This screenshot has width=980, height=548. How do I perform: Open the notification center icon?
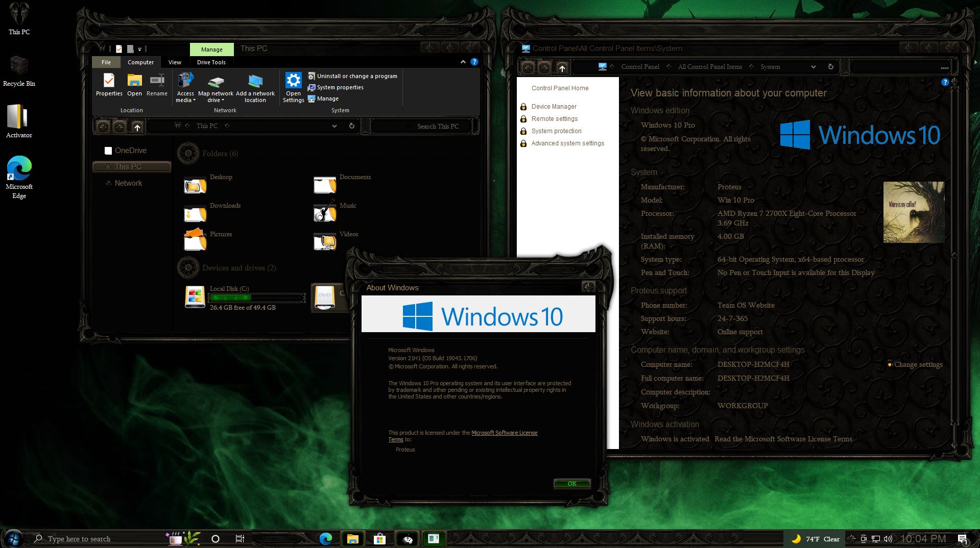click(963, 539)
